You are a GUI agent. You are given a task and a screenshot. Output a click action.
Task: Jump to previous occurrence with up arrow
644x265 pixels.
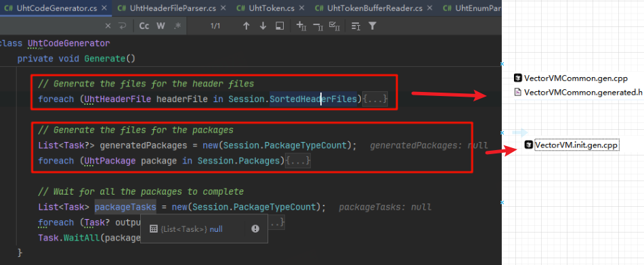pyautogui.click(x=246, y=26)
